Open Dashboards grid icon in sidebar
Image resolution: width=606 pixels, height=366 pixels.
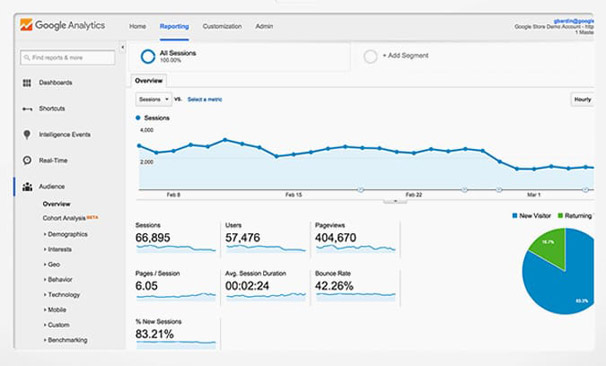coord(27,83)
